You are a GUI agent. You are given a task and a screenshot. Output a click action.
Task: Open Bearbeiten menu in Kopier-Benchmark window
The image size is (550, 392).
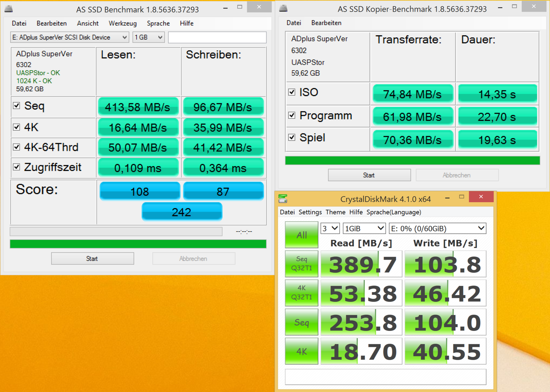[x=326, y=23]
